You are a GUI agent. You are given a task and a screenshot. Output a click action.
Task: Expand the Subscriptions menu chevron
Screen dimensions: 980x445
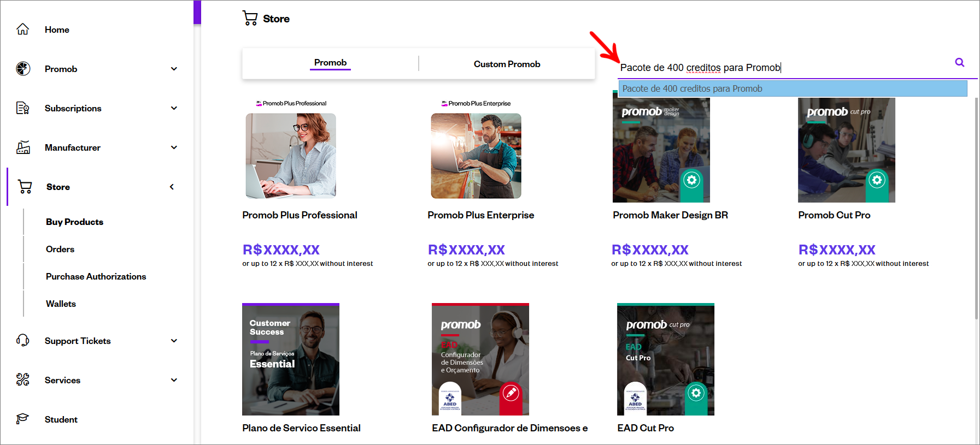pos(174,108)
